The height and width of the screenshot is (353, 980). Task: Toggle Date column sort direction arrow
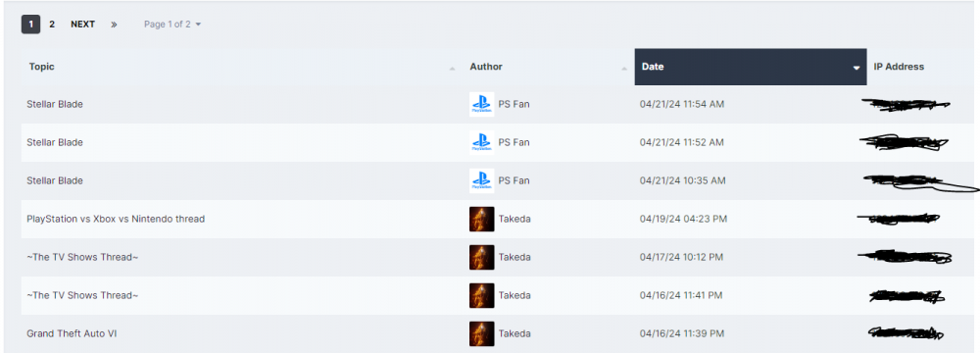tap(857, 68)
